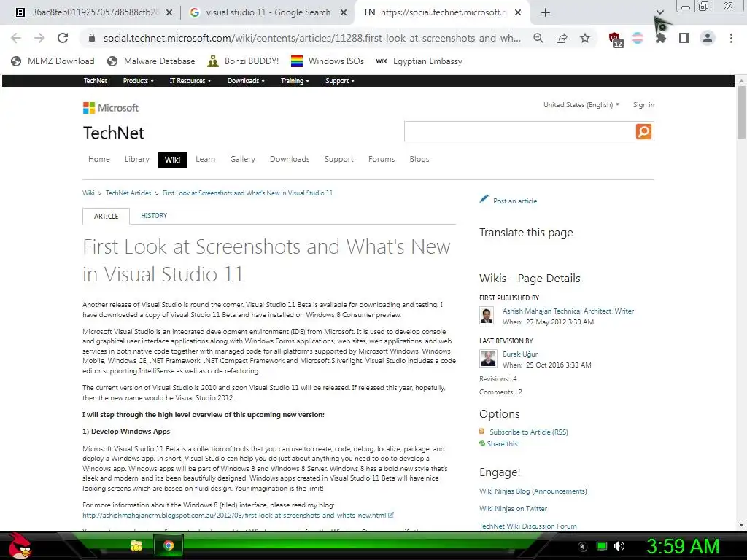
Task: Click the Microsoft logo
Action: pyautogui.click(x=111, y=108)
